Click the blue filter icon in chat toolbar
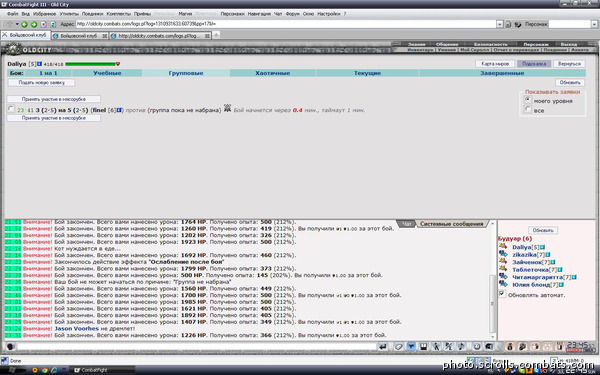Screen dimensions: 600x375 [x=411, y=347]
